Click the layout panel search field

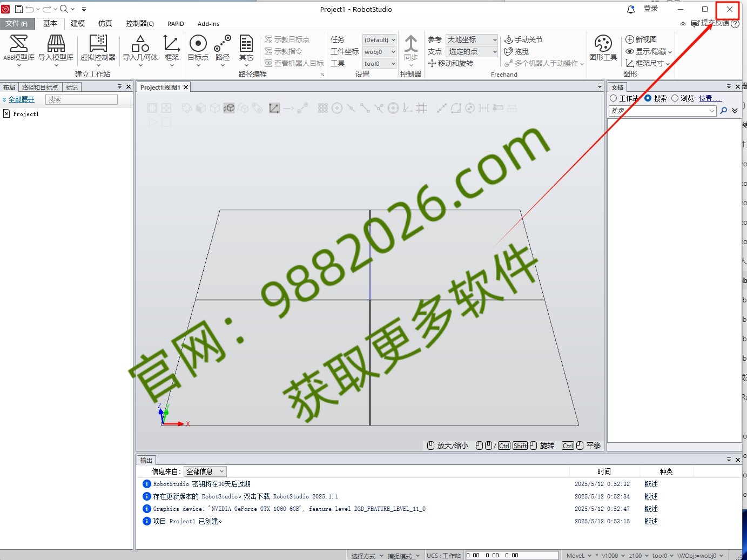click(x=81, y=99)
